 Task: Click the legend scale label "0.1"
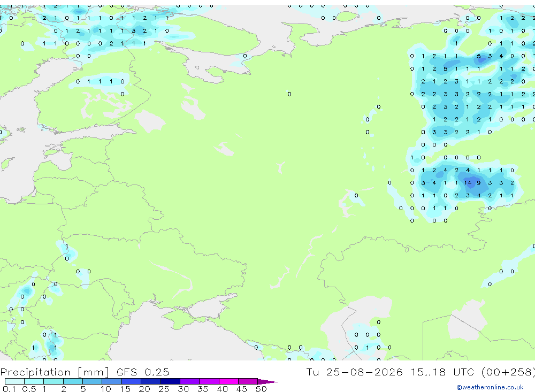(x=9, y=389)
